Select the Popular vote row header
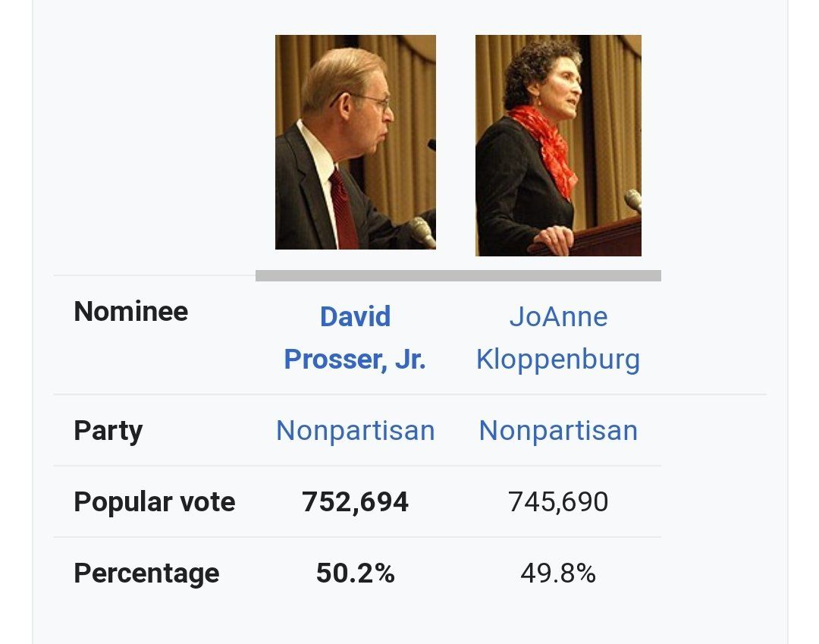Image resolution: width=819 pixels, height=644 pixels. (x=155, y=501)
